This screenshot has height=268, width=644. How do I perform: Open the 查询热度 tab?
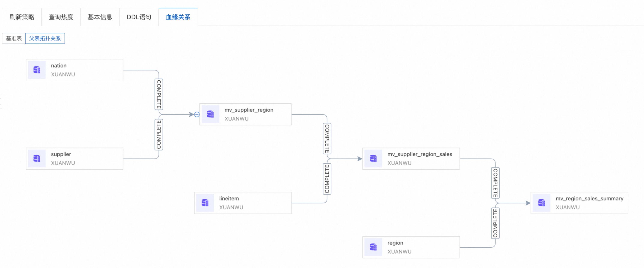tap(61, 17)
